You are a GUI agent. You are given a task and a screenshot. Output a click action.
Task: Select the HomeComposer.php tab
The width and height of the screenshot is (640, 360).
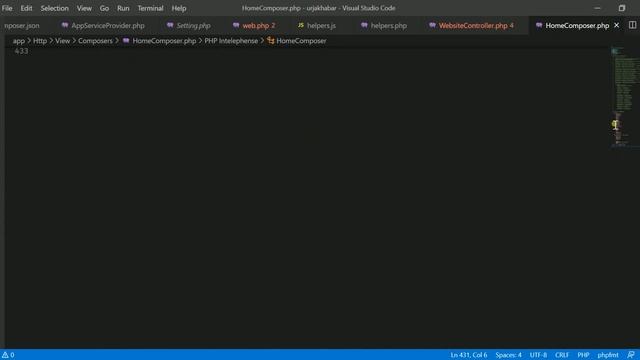[577, 25]
